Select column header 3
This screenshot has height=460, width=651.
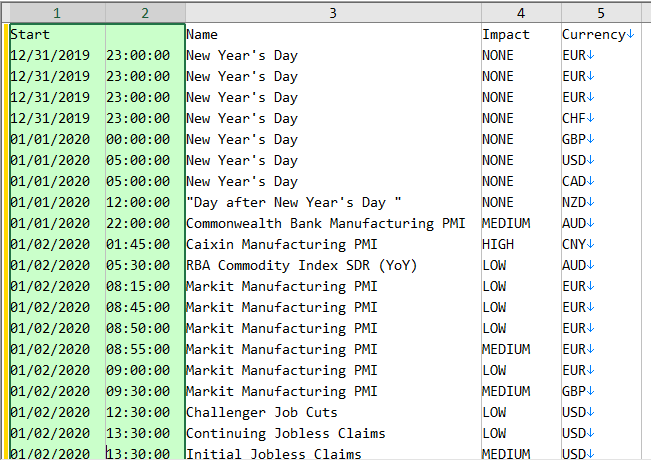pyautogui.click(x=333, y=13)
